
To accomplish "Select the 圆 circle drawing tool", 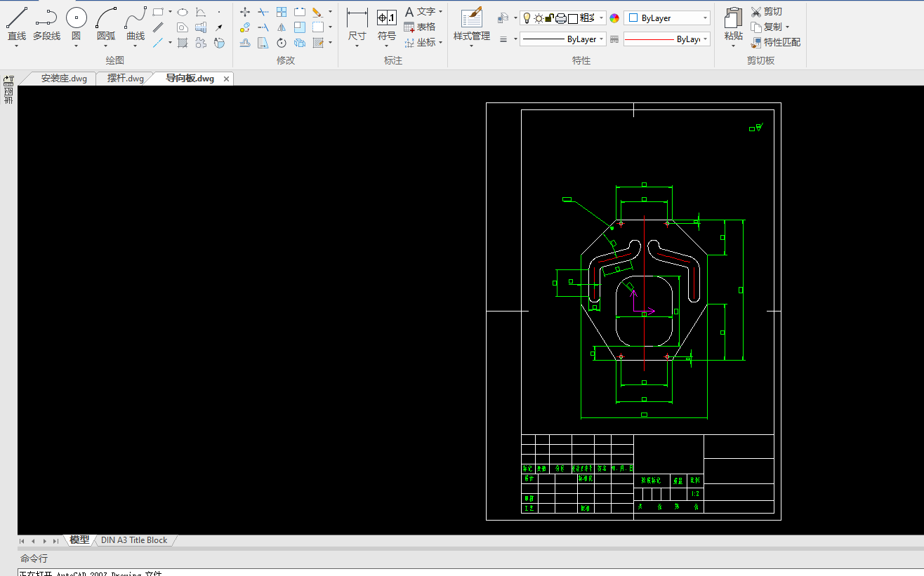I will [76, 18].
